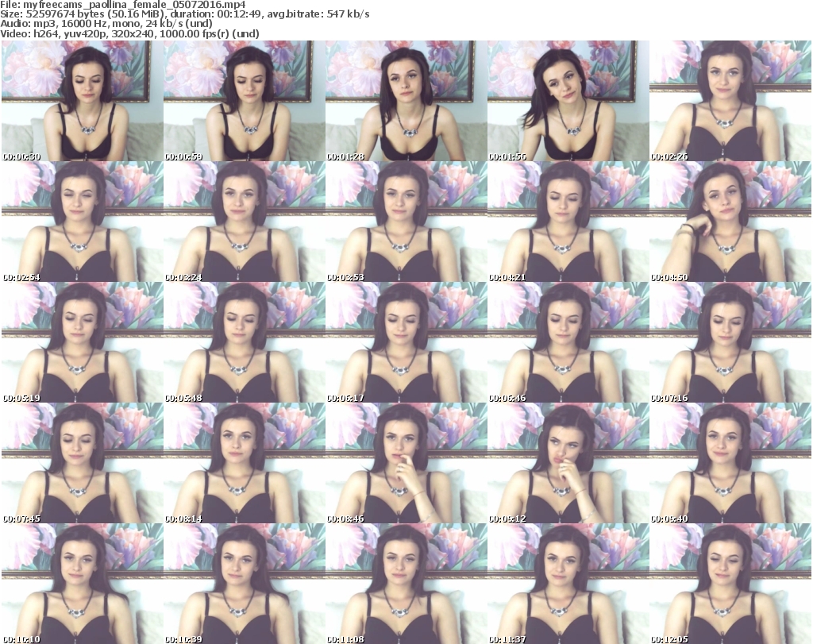This screenshot has width=813, height=644.
Task: Click the File name text line
Action: point(123,5)
